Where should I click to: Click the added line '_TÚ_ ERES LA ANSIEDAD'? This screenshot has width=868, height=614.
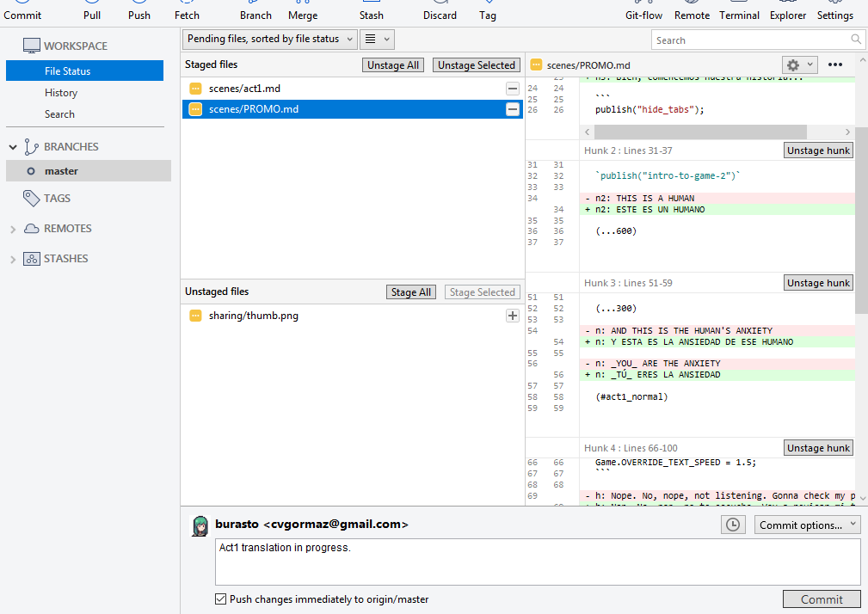(717, 374)
